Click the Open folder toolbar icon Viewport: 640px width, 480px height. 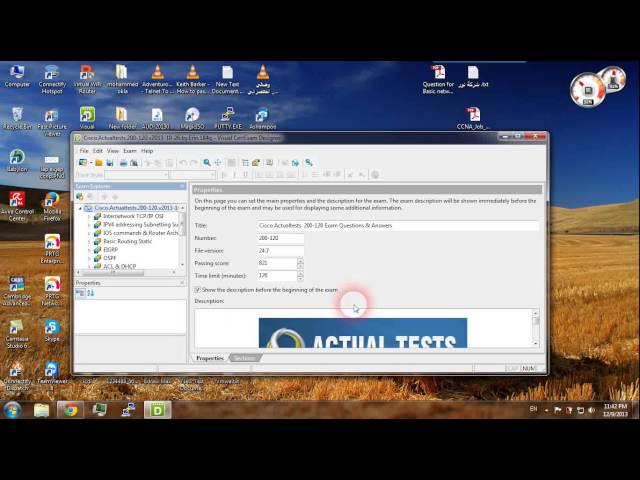tap(99, 163)
